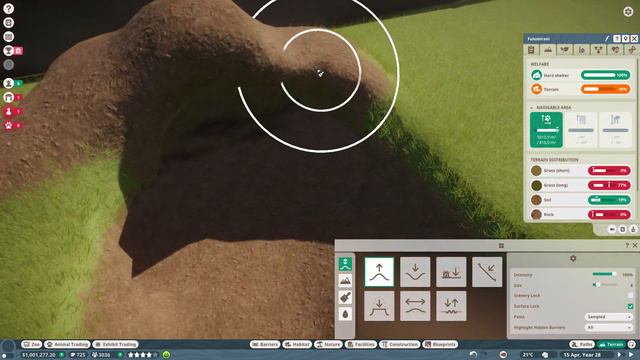Image resolution: width=640 pixels, height=360 pixels.
Task: Open the terrain paint brush category
Action: point(345,298)
